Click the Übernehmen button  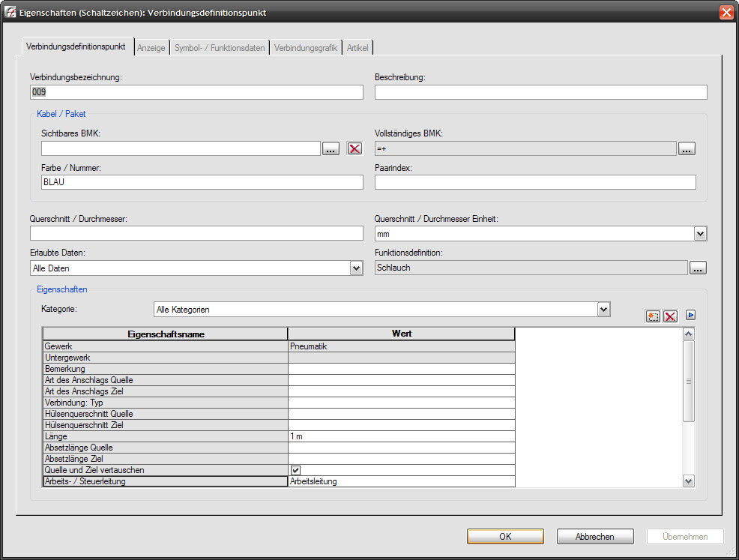coord(685,537)
